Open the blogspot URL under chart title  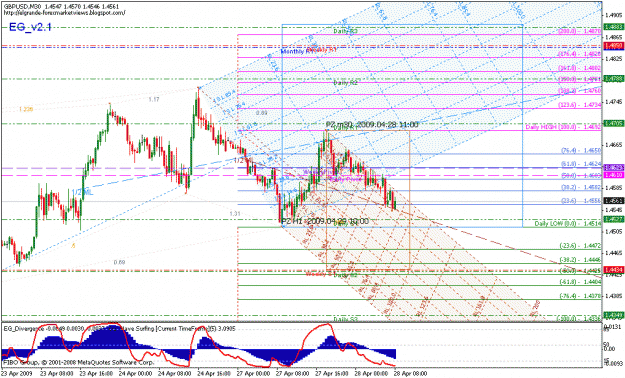click(x=65, y=13)
